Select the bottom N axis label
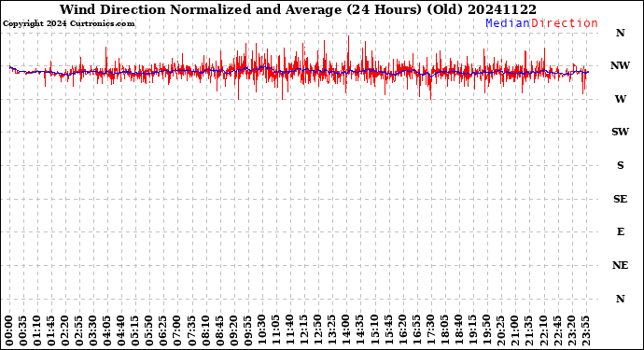 pos(620,299)
